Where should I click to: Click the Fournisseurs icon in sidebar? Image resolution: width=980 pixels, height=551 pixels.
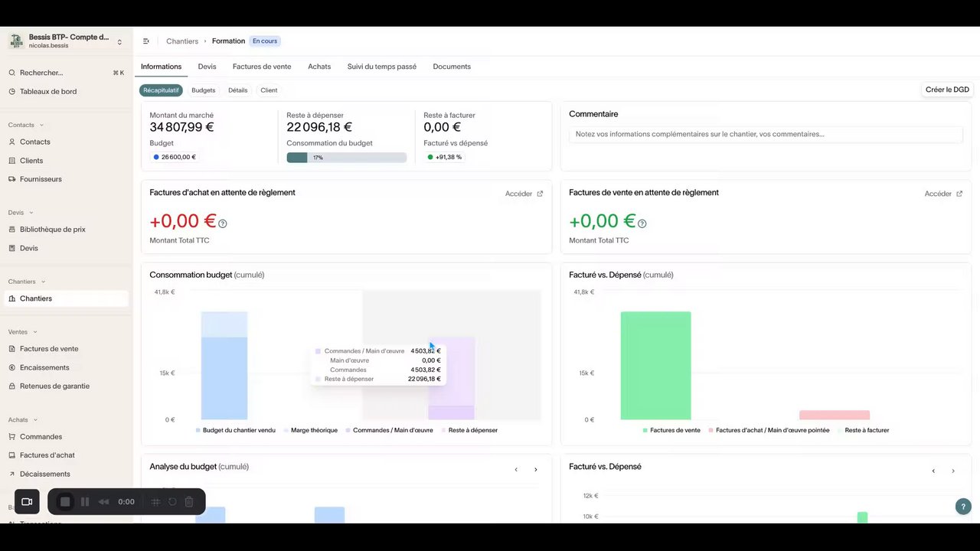12,179
